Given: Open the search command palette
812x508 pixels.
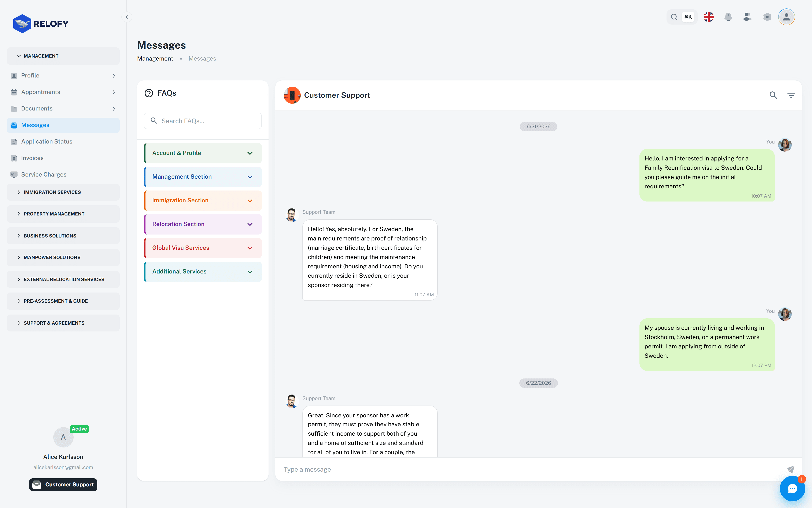Looking at the screenshot, I should point(682,17).
